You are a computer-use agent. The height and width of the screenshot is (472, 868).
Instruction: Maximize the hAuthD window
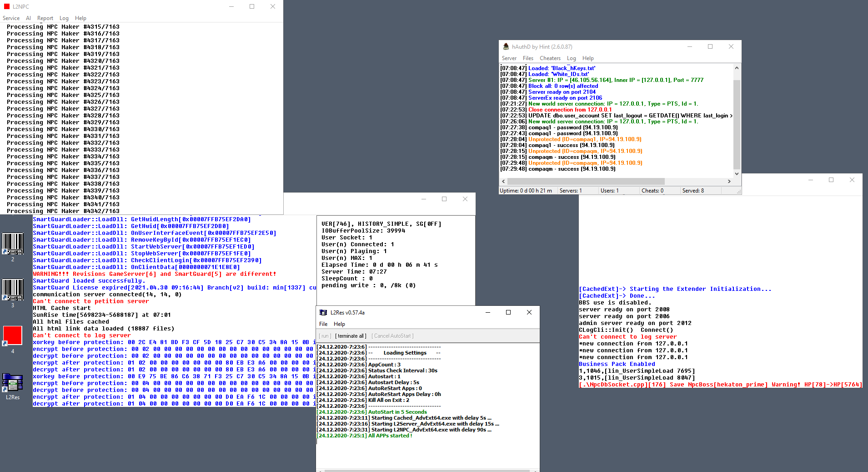point(710,46)
